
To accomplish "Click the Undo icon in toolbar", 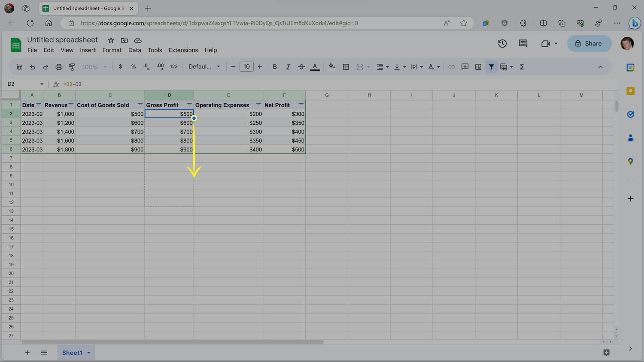I will pyautogui.click(x=32, y=67).
